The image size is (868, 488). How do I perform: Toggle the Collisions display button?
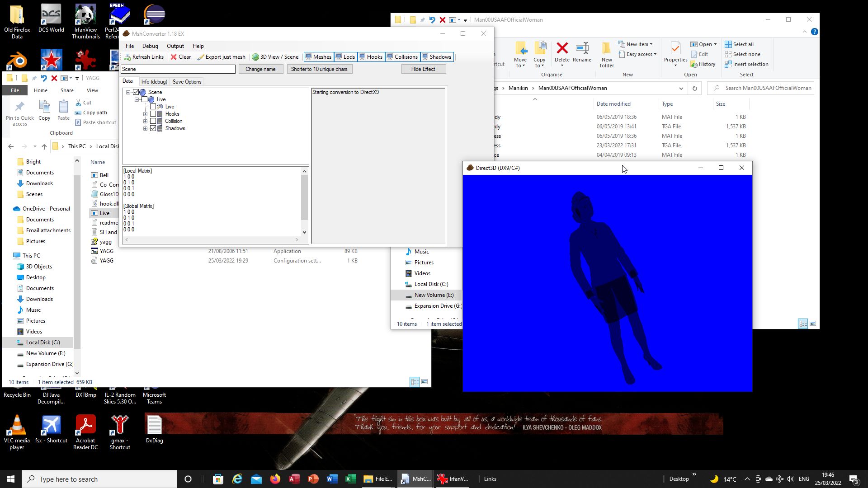(402, 57)
